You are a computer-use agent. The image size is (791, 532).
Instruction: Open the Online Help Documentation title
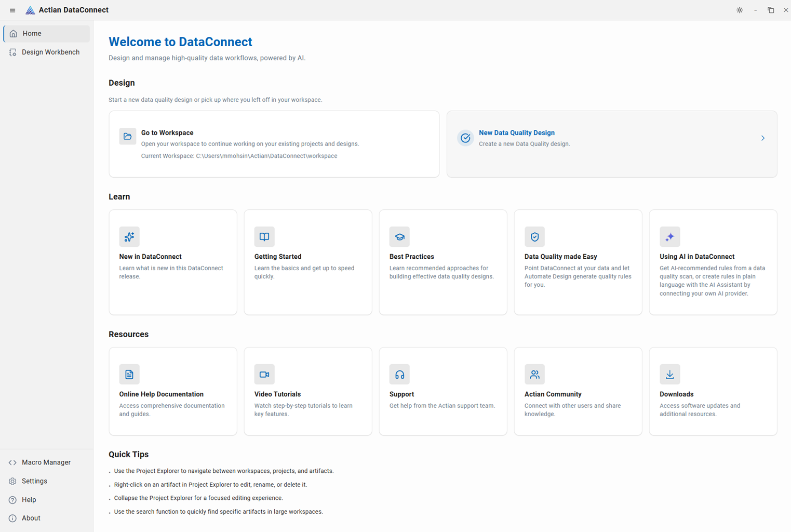tap(162, 394)
